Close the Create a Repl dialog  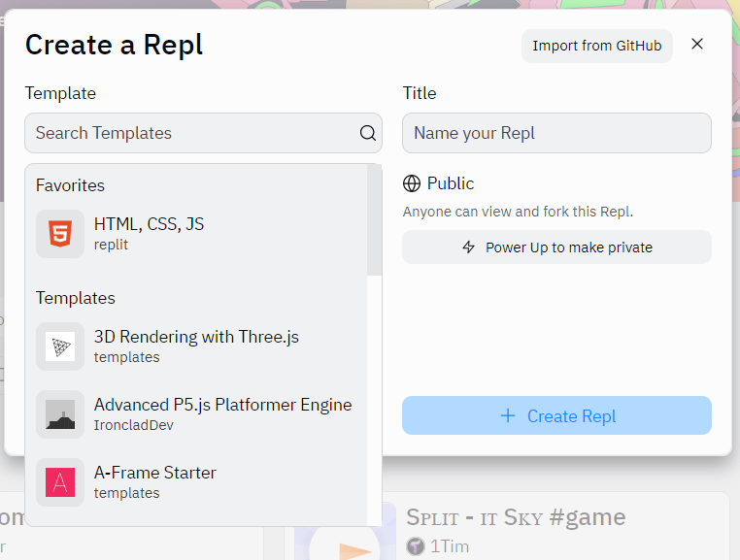point(697,44)
